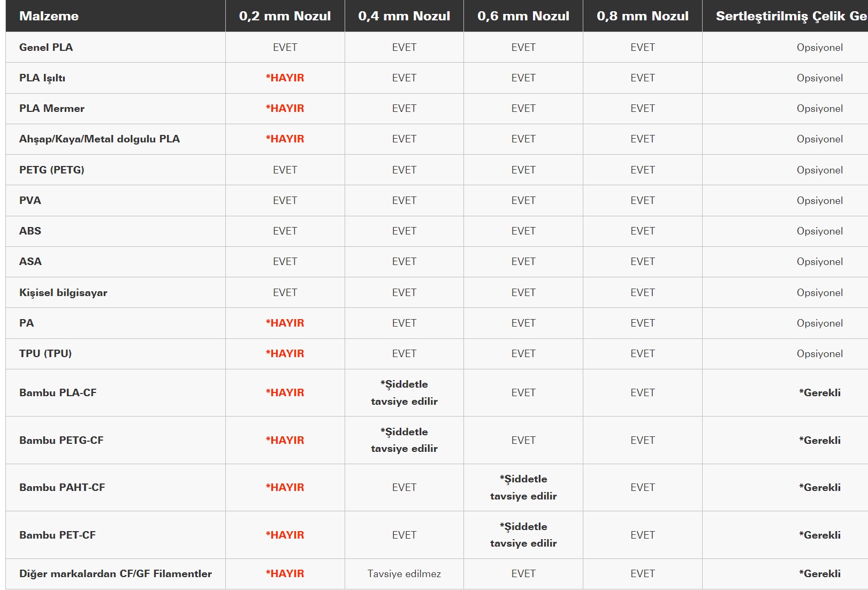Select the 0,4 mm Nozul header
The height and width of the screenshot is (590, 868).
(x=404, y=16)
